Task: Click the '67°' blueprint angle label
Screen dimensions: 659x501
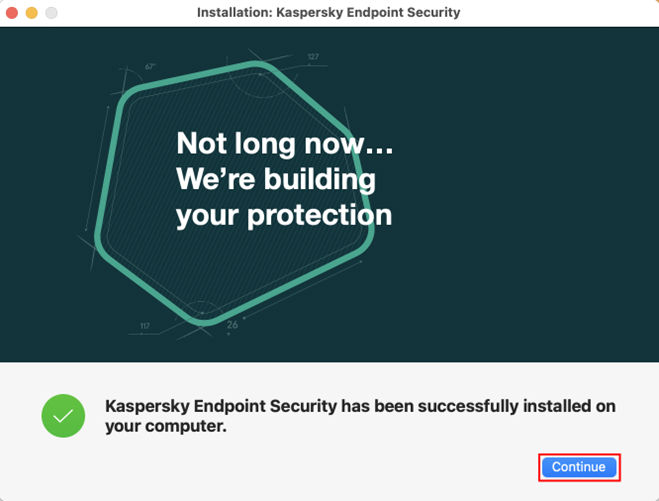Action: click(150, 67)
